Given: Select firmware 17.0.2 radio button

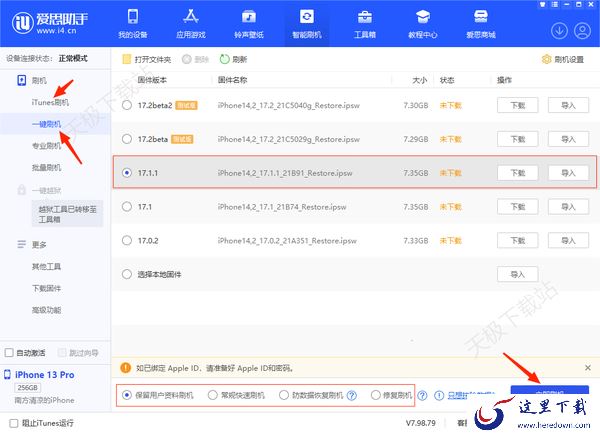Looking at the screenshot, I should (x=127, y=241).
